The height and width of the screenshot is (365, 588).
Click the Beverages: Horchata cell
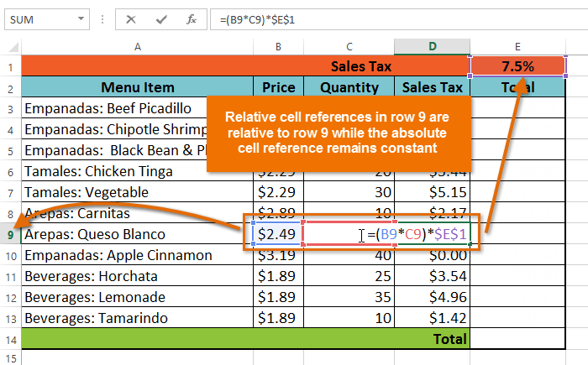pyautogui.click(x=137, y=276)
